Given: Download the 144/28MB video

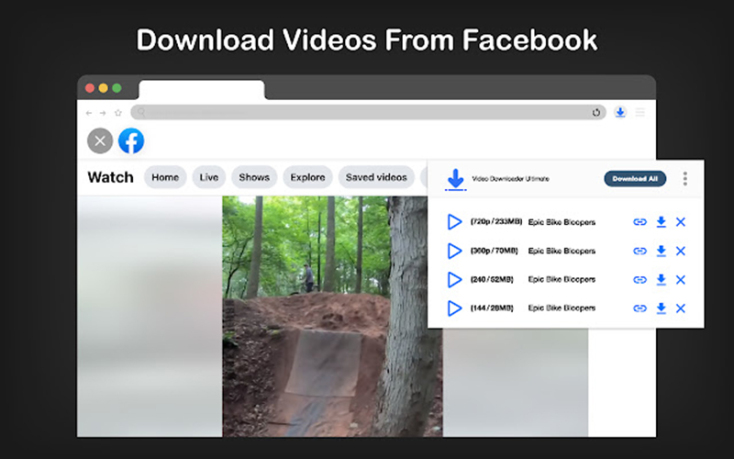Looking at the screenshot, I should pos(661,308).
